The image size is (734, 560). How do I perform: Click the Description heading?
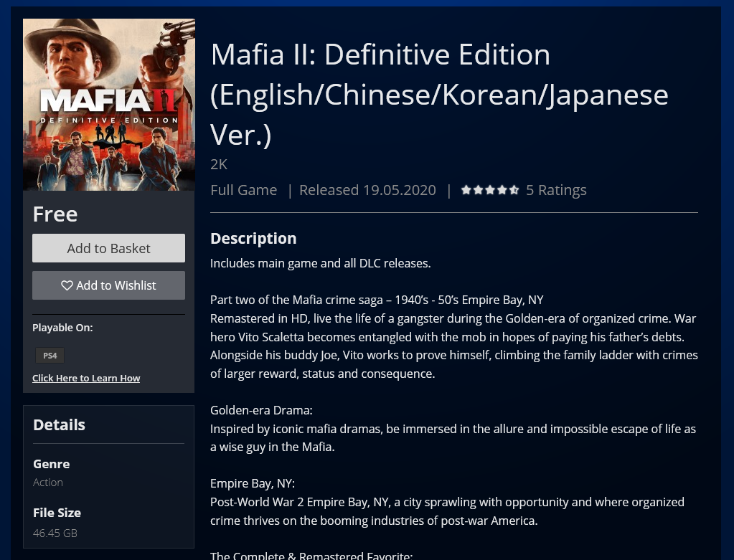pyautogui.click(x=253, y=239)
